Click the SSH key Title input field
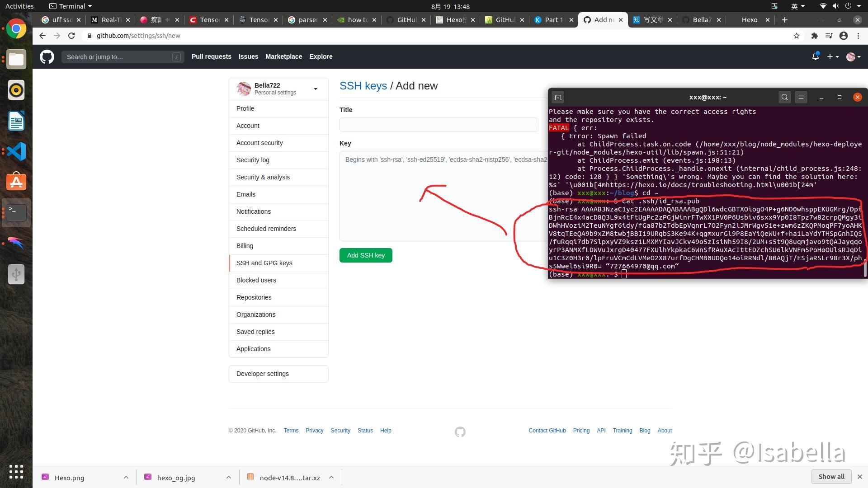 pos(438,125)
